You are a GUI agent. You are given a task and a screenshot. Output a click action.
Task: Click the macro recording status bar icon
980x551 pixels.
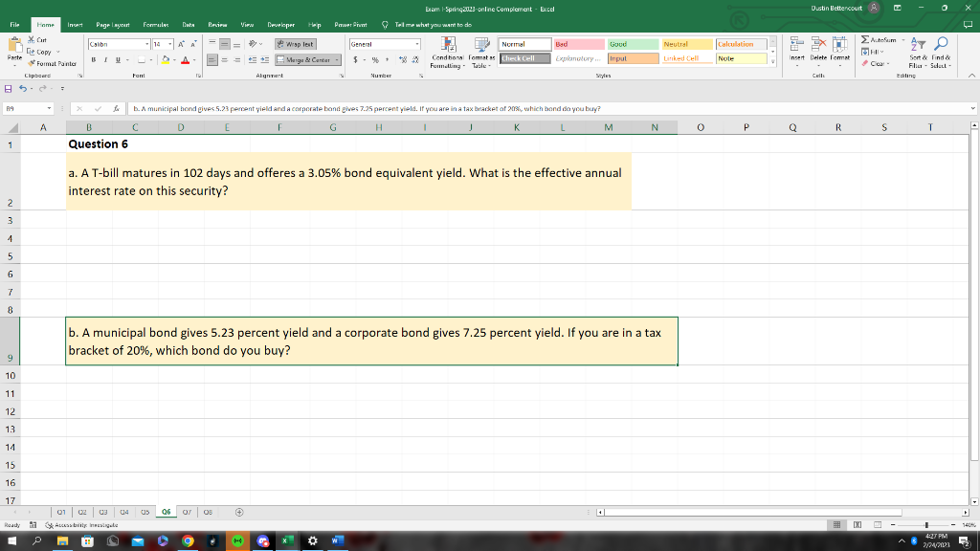coord(33,525)
